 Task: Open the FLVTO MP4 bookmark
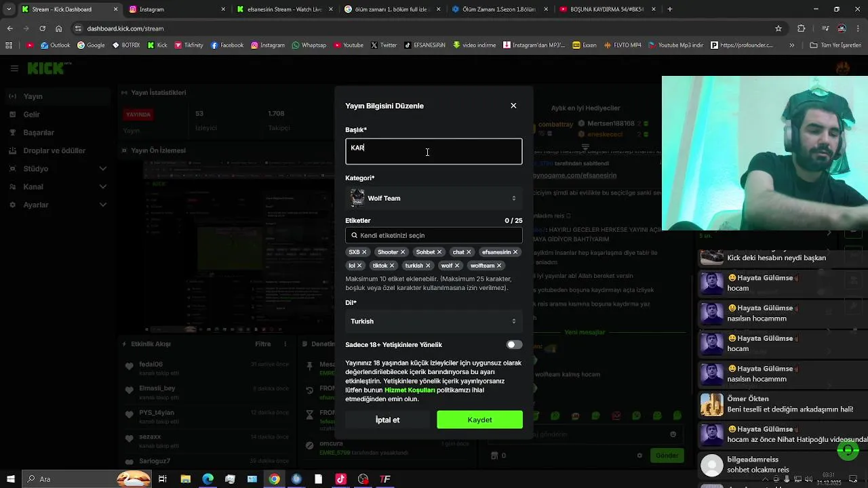coord(621,45)
